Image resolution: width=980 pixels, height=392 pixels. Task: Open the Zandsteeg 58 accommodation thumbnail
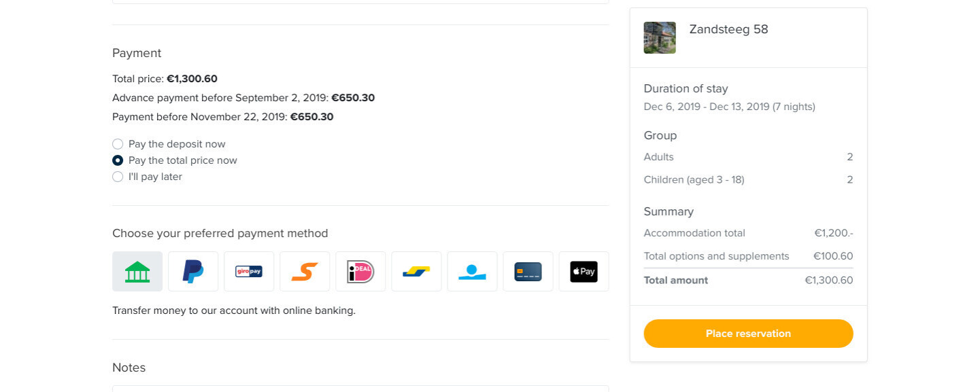(x=660, y=37)
